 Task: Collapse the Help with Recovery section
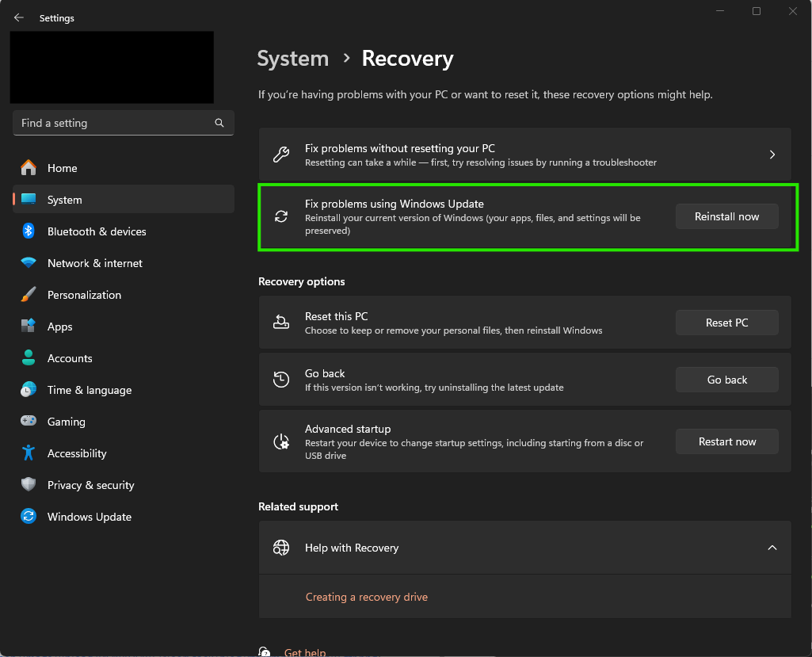point(772,548)
